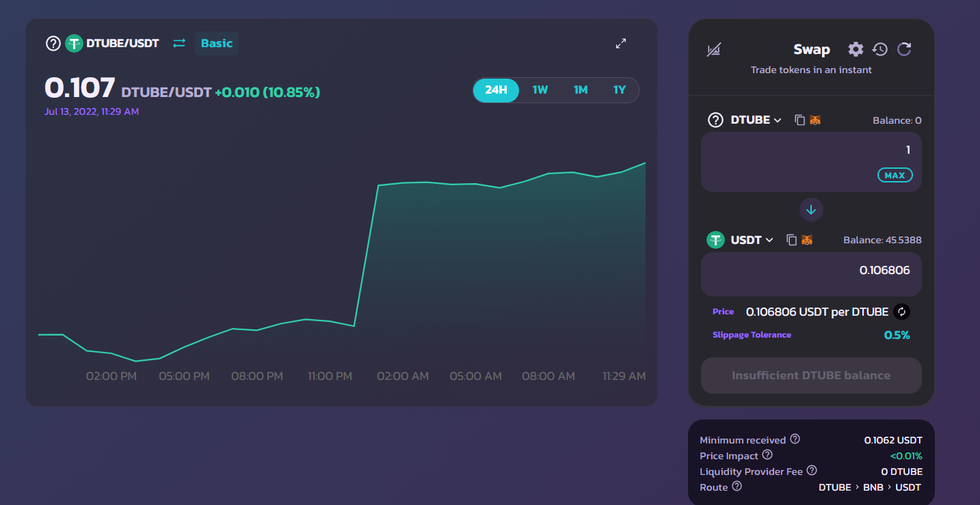Screen dimensions: 980x505
Task: Invert price display with circular arrows icon
Action: (x=901, y=312)
